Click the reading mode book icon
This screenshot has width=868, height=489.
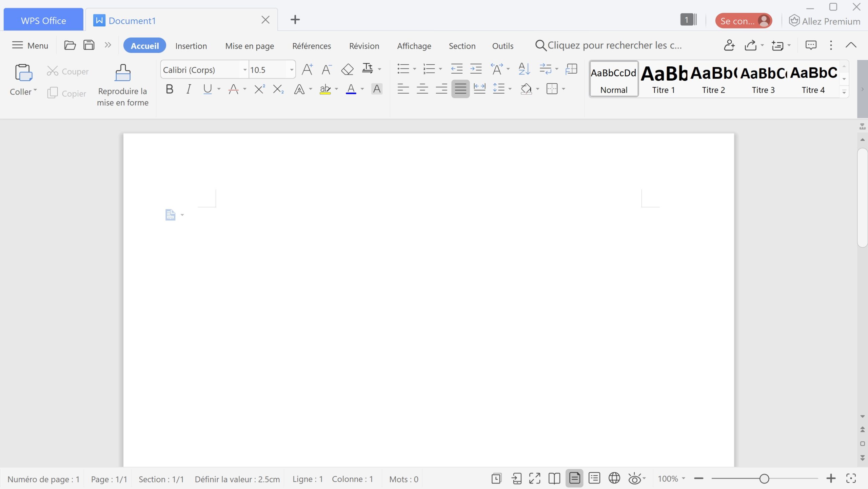click(x=554, y=478)
